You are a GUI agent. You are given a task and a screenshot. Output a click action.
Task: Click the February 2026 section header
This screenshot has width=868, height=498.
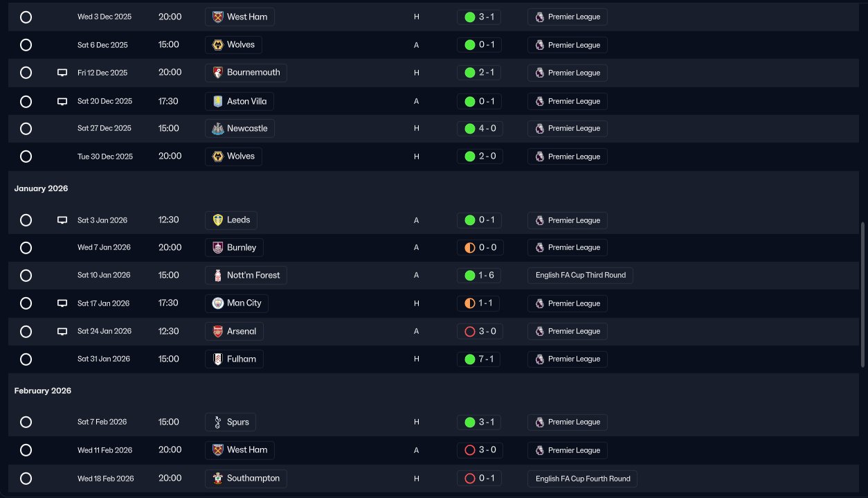(x=43, y=391)
